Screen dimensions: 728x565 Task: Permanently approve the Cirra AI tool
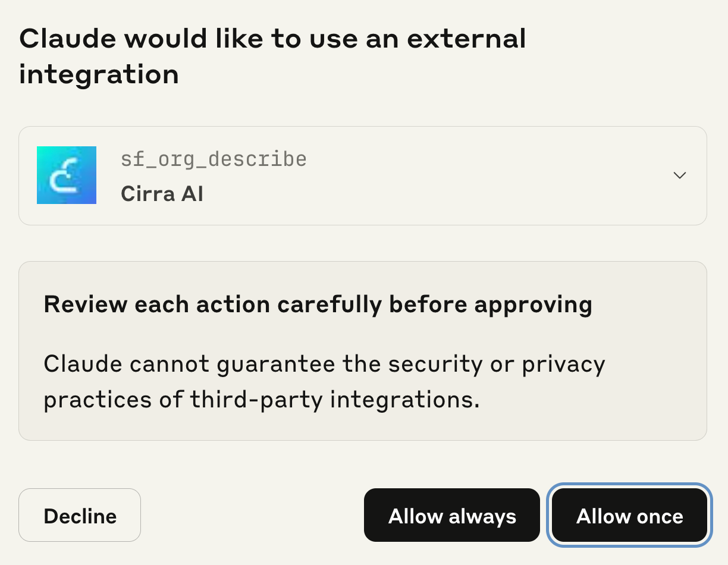click(452, 516)
